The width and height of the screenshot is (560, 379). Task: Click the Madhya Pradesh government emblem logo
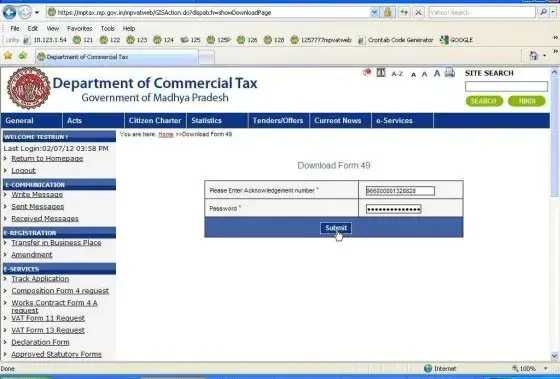click(29, 88)
